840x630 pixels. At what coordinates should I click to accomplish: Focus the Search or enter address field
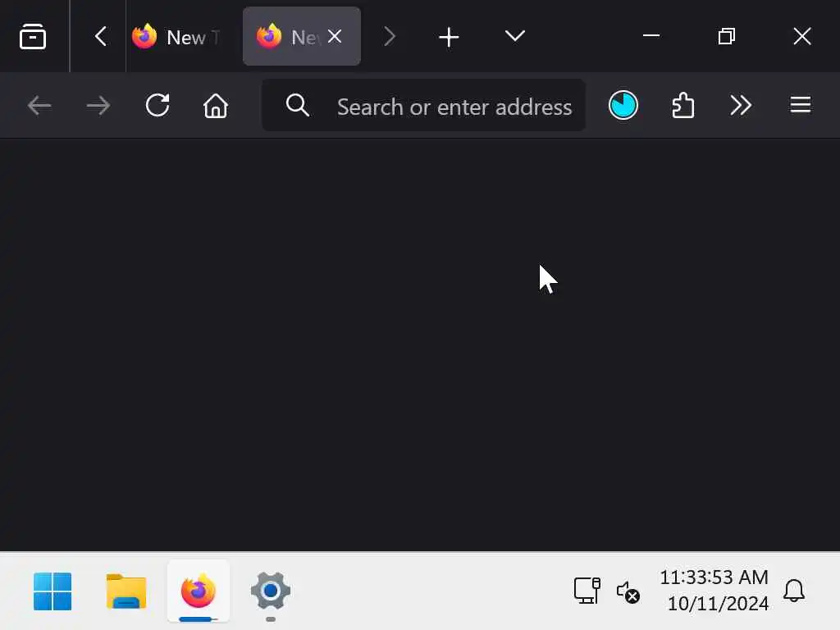click(x=424, y=106)
